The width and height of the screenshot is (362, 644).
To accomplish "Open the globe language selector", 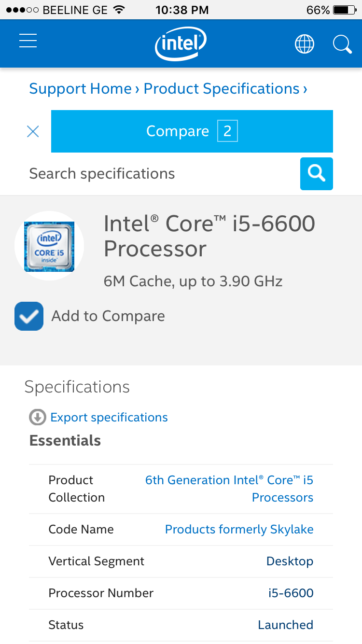I will point(304,44).
